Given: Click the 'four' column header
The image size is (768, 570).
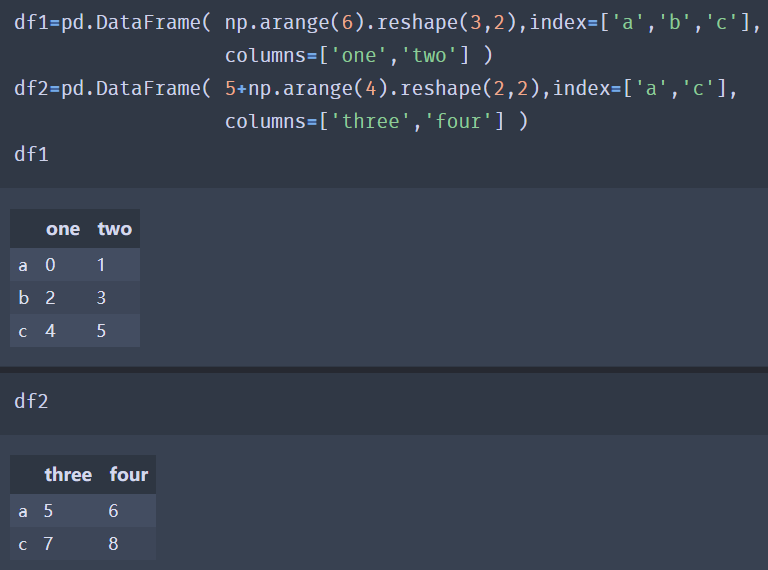Looking at the screenshot, I should [129, 474].
